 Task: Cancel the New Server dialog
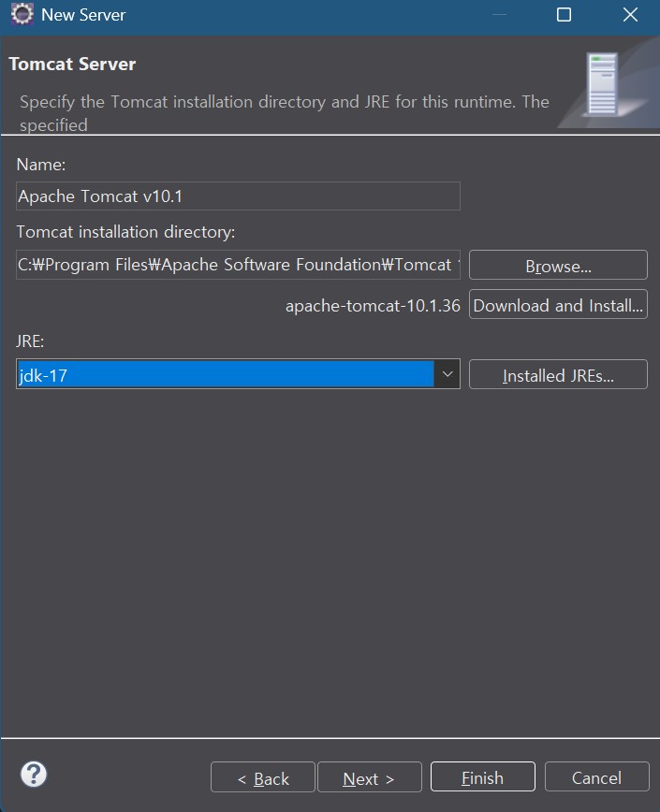pyautogui.click(x=596, y=776)
